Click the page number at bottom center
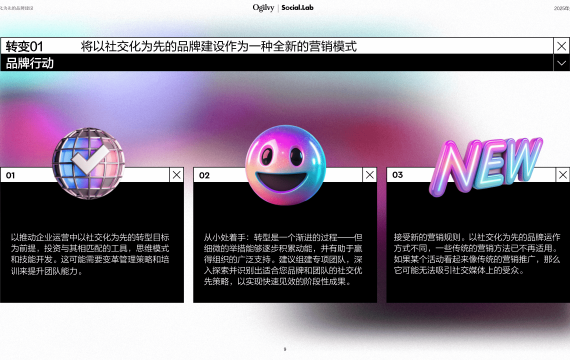Screen dimensions: 570x360 (285, 349)
